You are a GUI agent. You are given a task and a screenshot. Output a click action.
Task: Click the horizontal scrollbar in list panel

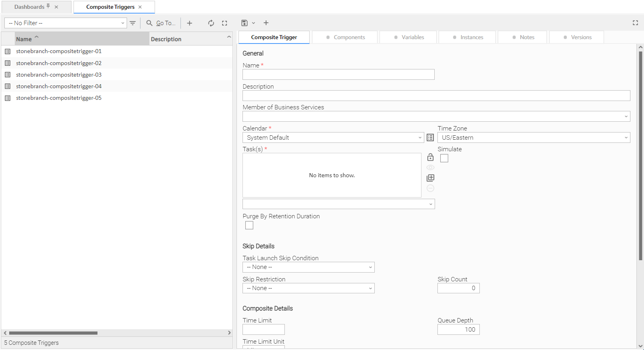53,333
